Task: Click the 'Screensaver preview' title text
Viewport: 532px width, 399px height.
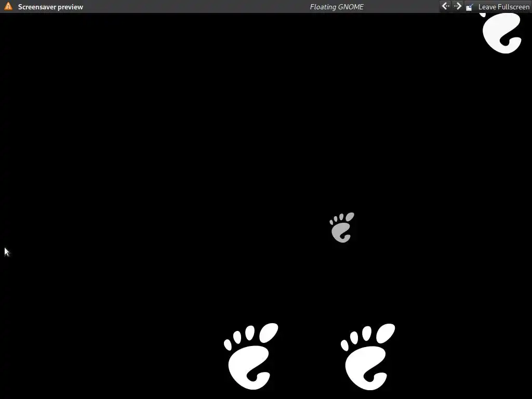Action: 50,7
